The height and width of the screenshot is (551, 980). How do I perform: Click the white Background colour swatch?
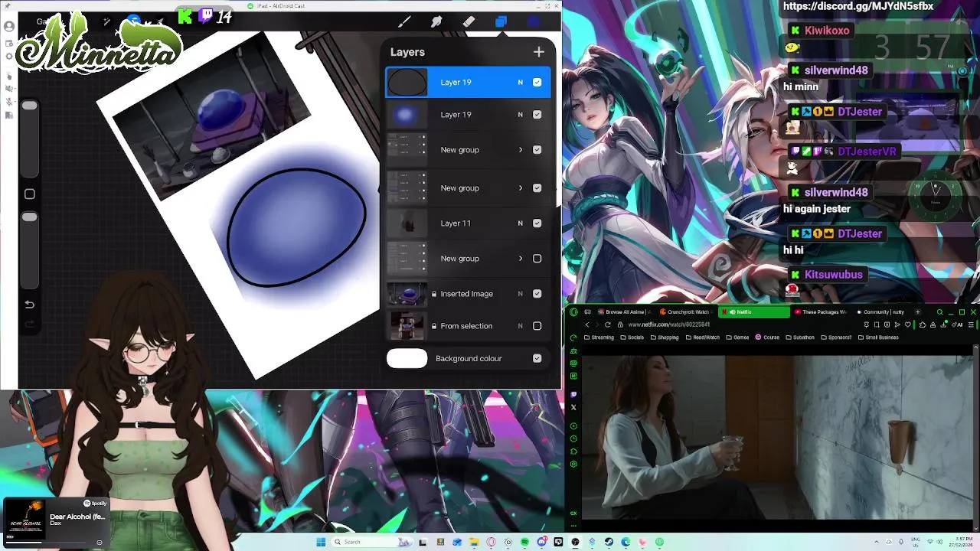point(407,358)
